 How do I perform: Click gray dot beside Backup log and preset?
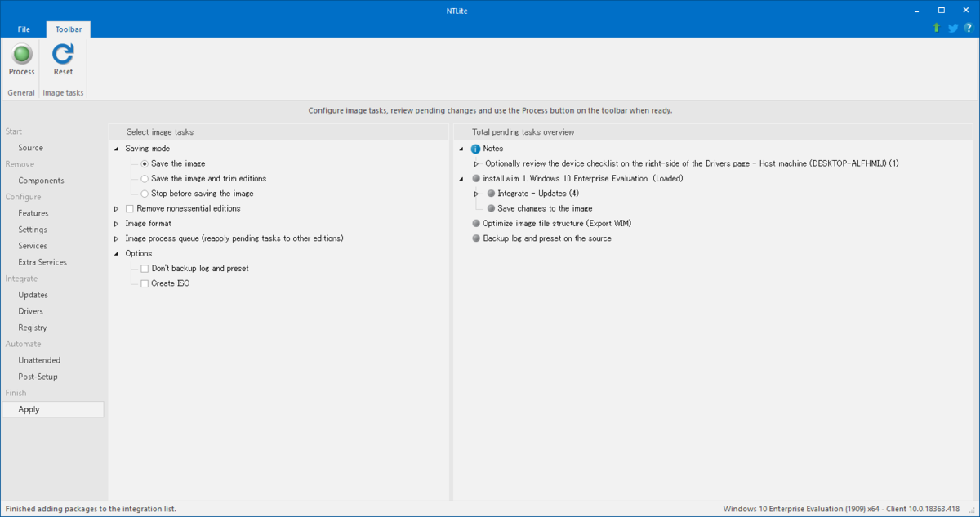[x=476, y=238]
